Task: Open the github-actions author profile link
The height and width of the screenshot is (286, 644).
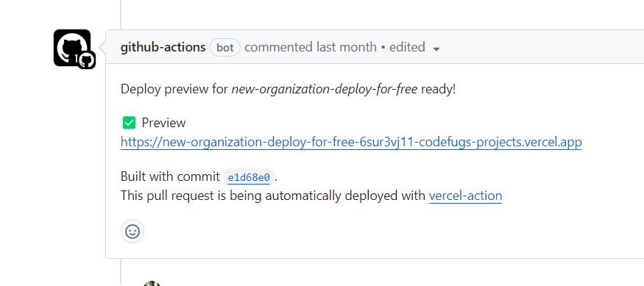Action: 163,47
